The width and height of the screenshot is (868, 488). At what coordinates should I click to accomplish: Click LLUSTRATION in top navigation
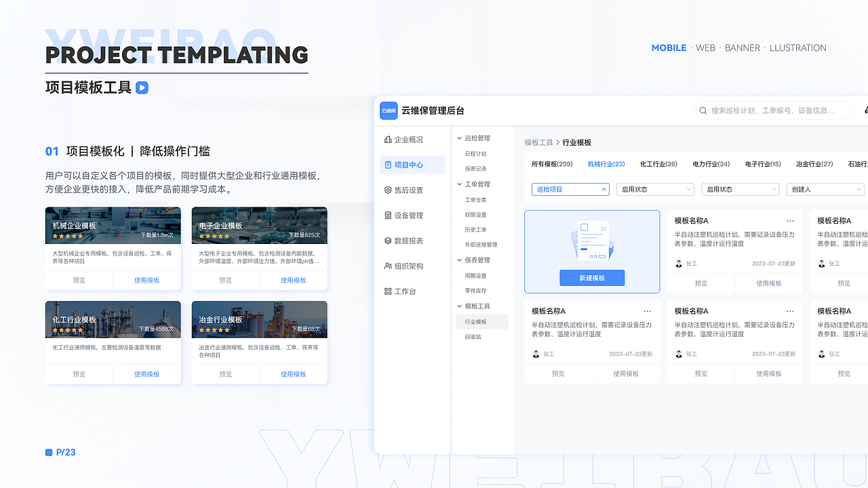click(798, 48)
